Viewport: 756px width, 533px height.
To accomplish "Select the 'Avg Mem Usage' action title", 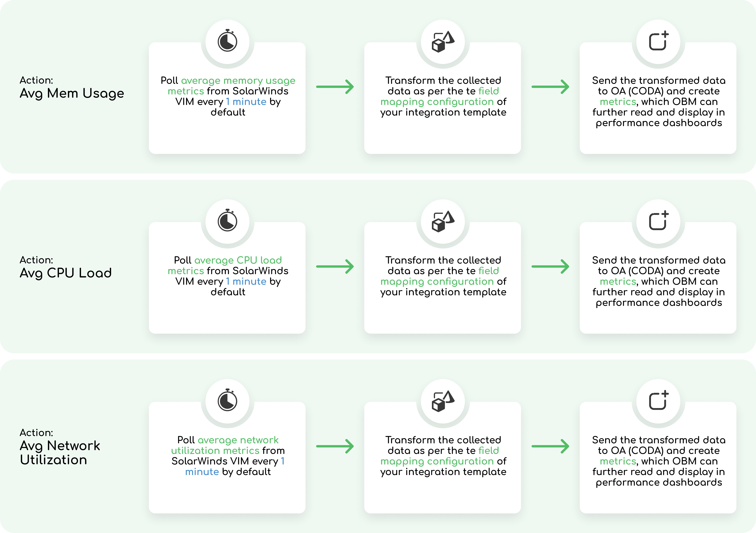I will coord(72,93).
